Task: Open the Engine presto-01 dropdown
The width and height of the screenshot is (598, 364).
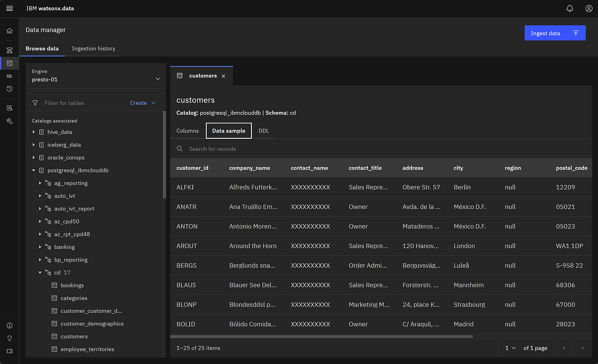Action: click(96, 76)
